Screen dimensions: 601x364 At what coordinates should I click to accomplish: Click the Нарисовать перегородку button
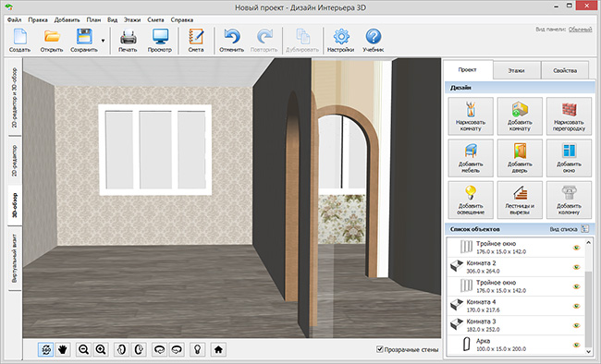click(x=569, y=116)
